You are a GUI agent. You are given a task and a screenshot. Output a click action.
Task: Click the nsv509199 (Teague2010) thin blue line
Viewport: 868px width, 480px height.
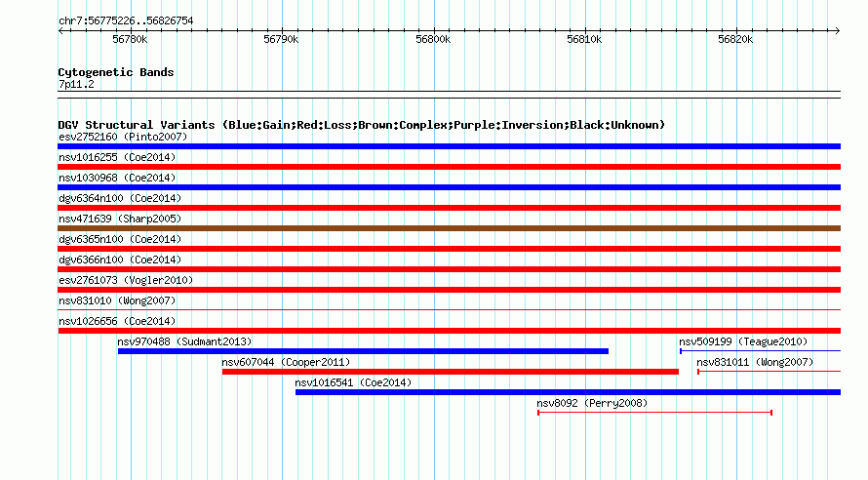pos(760,351)
